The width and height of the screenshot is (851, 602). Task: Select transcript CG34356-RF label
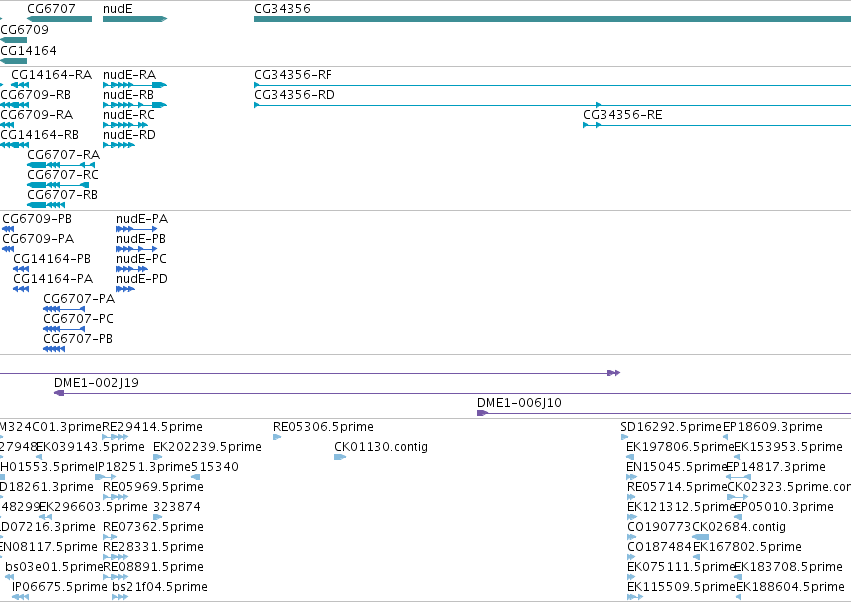coord(293,74)
